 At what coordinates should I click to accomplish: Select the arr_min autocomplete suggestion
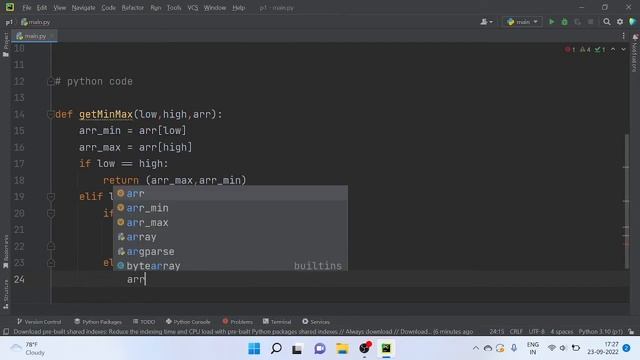tap(230, 208)
